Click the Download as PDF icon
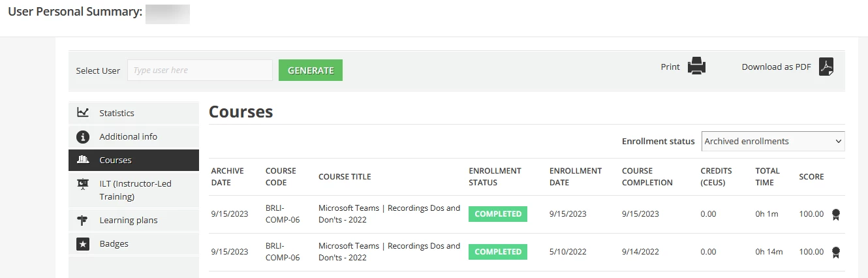 coord(827,67)
